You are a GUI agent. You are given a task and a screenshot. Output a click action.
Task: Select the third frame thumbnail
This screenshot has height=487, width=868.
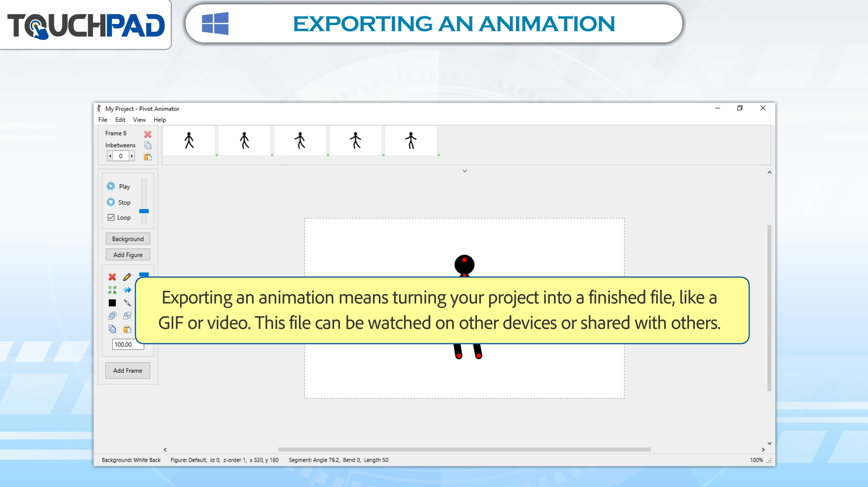point(300,140)
